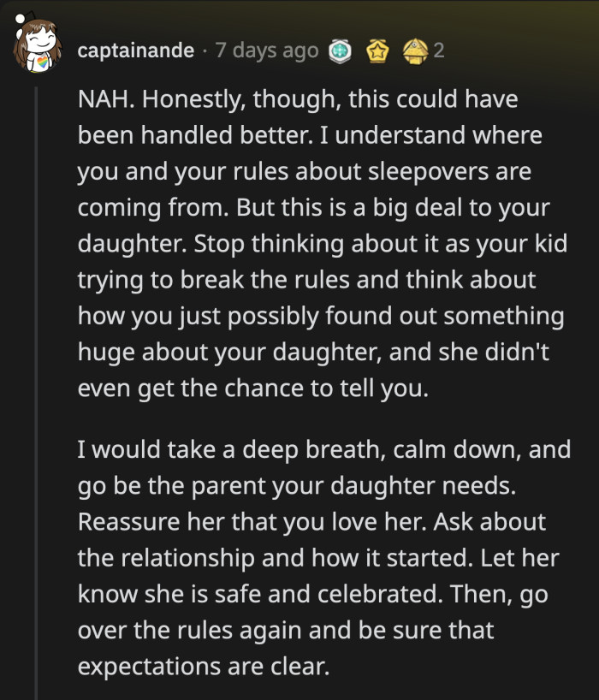Click the dot separator after the username
The width and height of the screenshot is (599, 700).
pos(204,50)
